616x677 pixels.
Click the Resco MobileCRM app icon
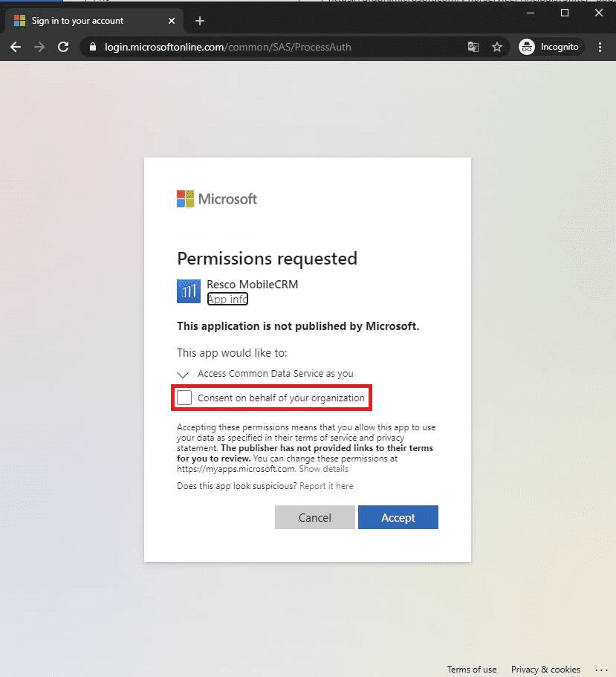(x=189, y=291)
